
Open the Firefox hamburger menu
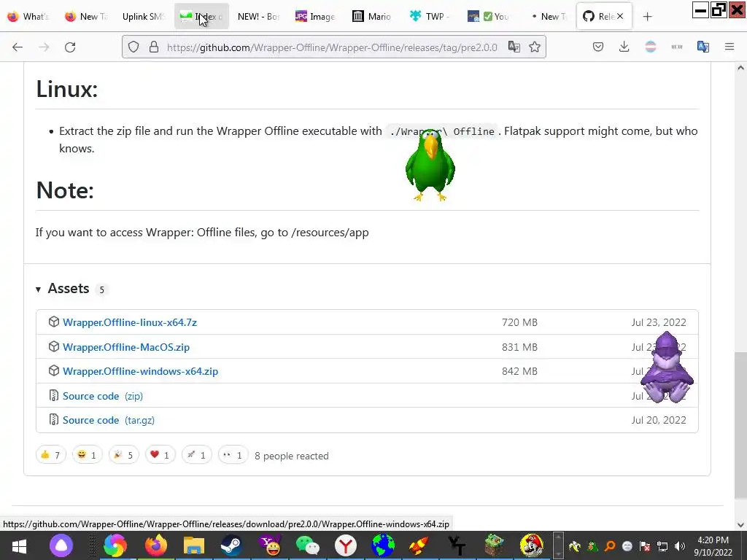tap(729, 47)
